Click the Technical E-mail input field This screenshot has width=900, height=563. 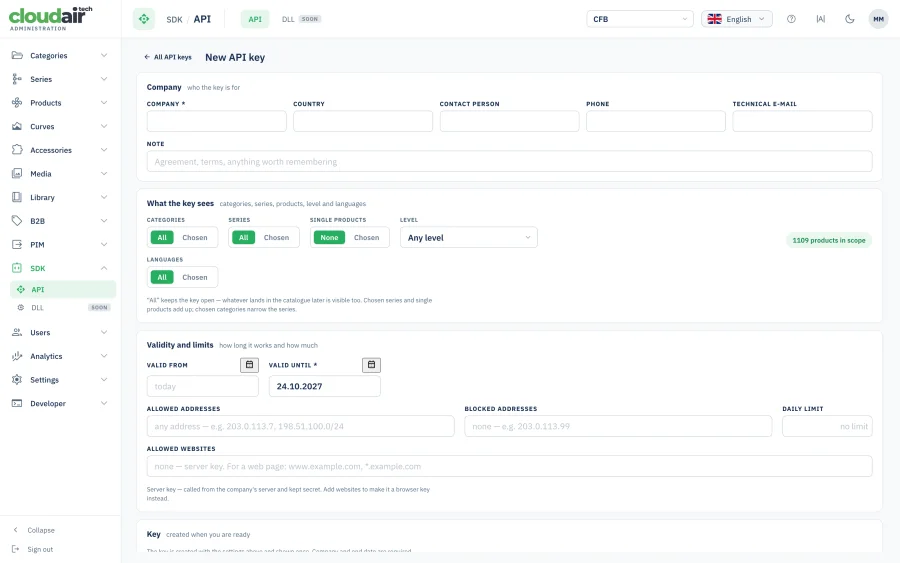[x=802, y=121]
